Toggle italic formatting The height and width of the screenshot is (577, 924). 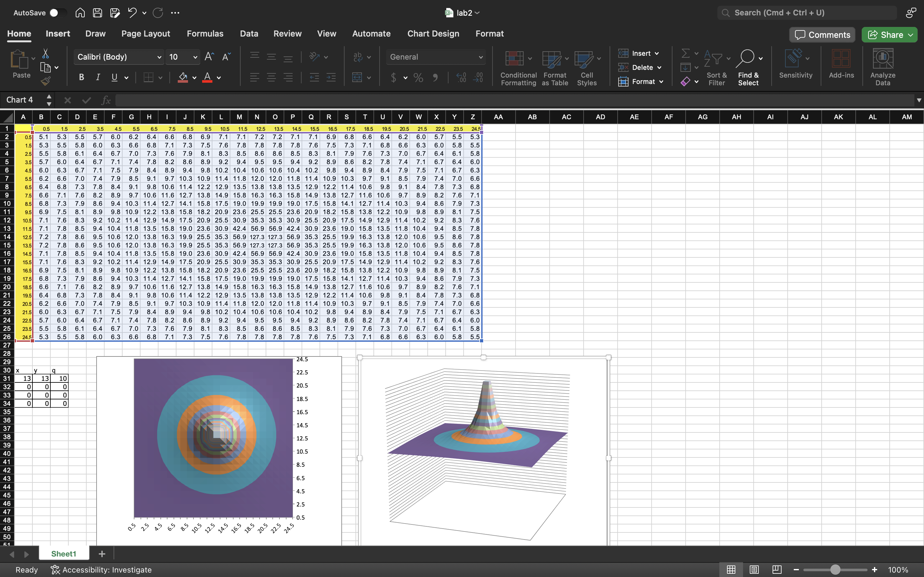(98, 77)
